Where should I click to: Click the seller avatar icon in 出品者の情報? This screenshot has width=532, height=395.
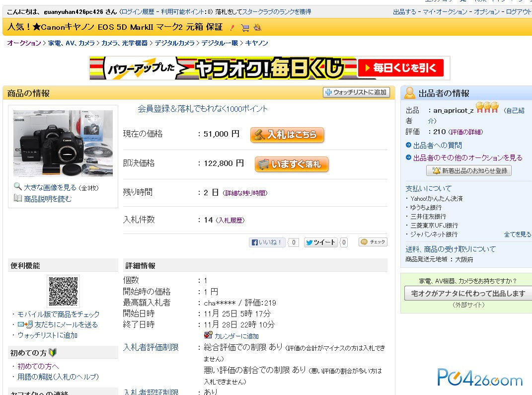click(409, 92)
